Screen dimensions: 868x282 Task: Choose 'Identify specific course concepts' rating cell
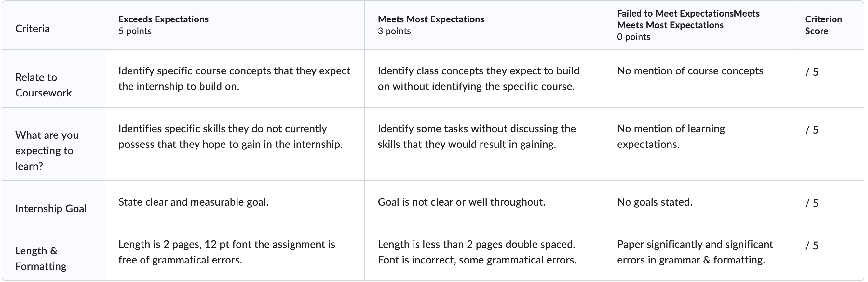point(235,78)
